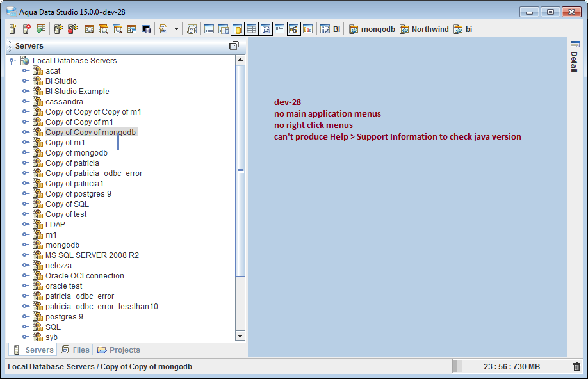Click the globe icon of Local Database Servers
588x379 pixels.
click(x=25, y=60)
